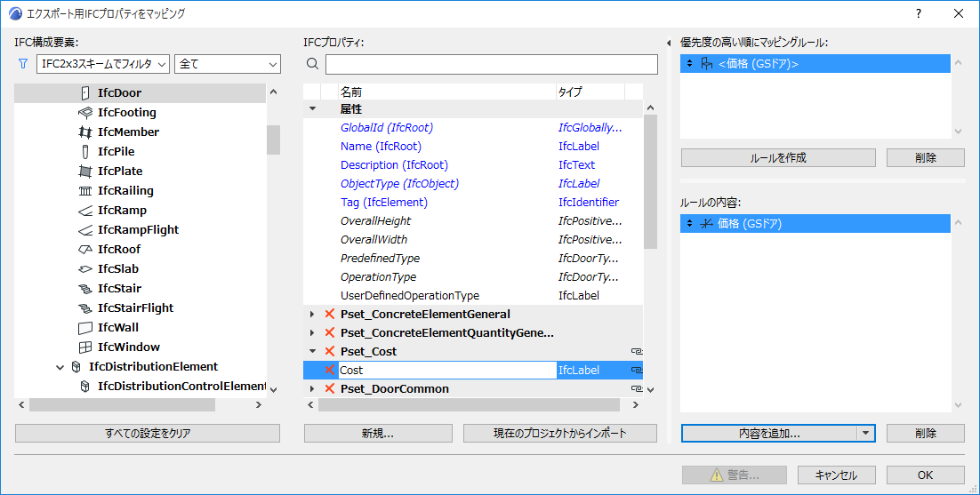Click the IfcWindow element icon
This screenshot has width=980, height=495.
coord(85,347)
